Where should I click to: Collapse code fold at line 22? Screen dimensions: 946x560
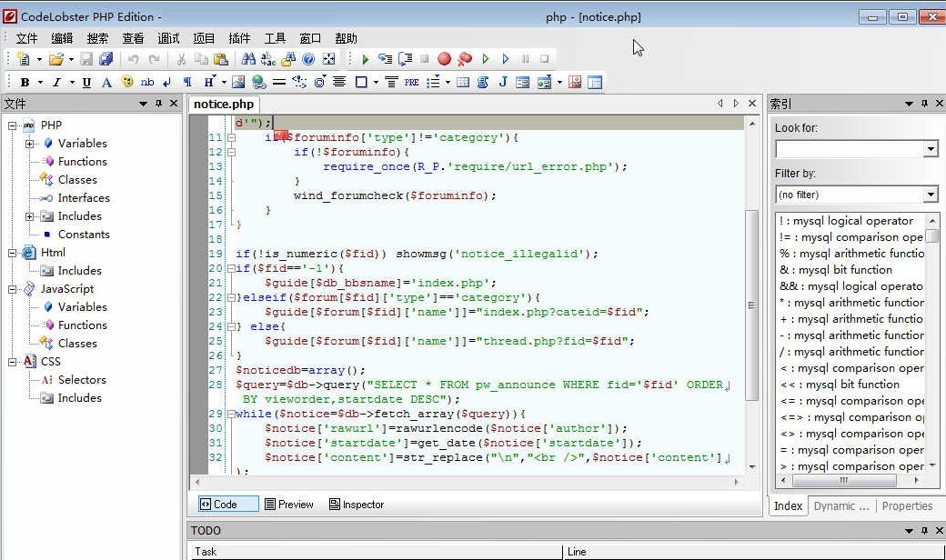pyautogui.click(x=231, y=297)
